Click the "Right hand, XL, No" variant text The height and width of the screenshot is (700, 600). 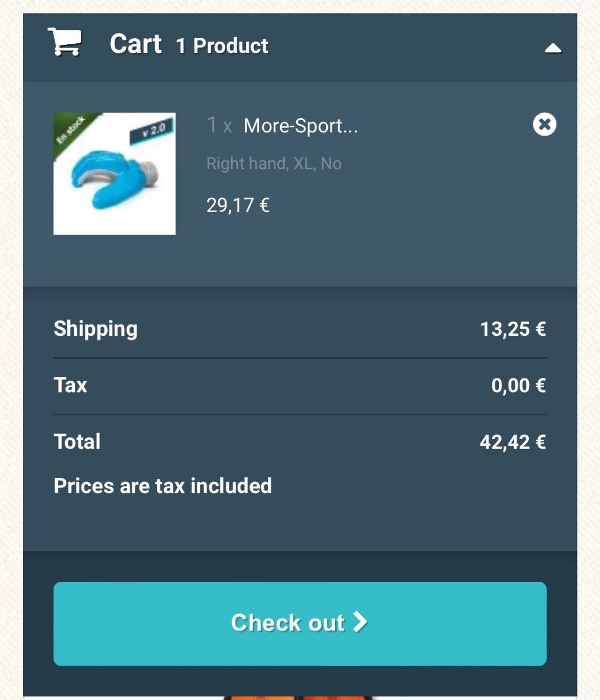[x=274, y=164]
